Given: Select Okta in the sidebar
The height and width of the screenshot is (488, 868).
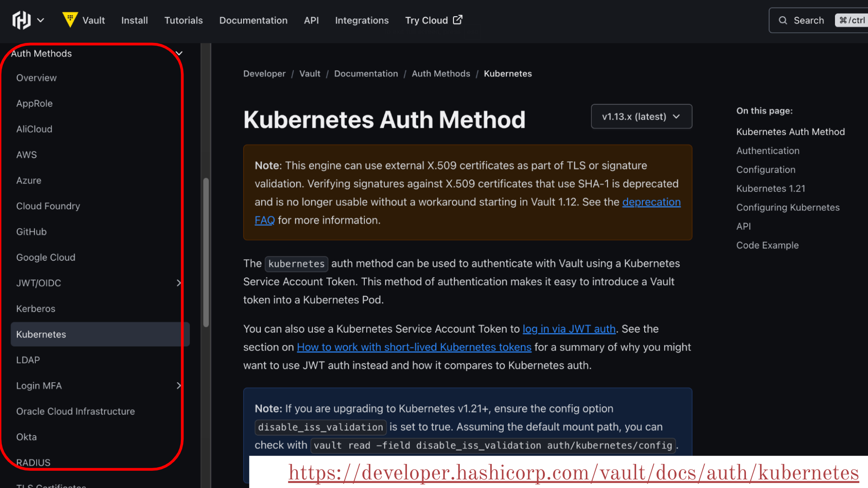Looking at the screenshot, I should (x=26, y=437).
